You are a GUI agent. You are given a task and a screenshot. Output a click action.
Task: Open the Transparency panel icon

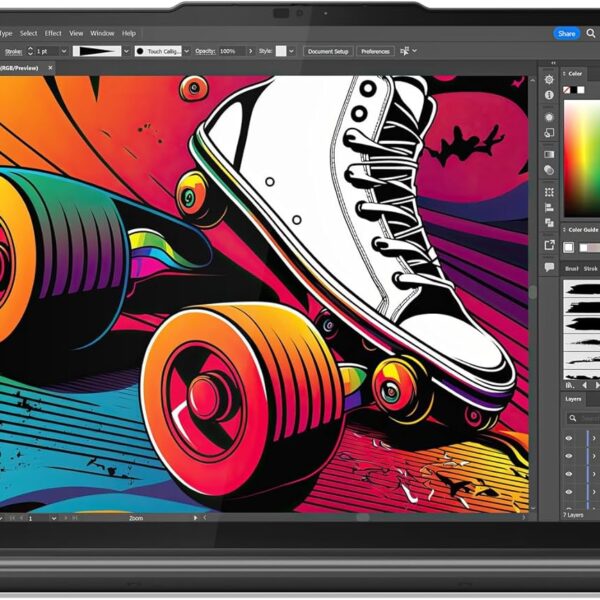(x=549, y=170)
